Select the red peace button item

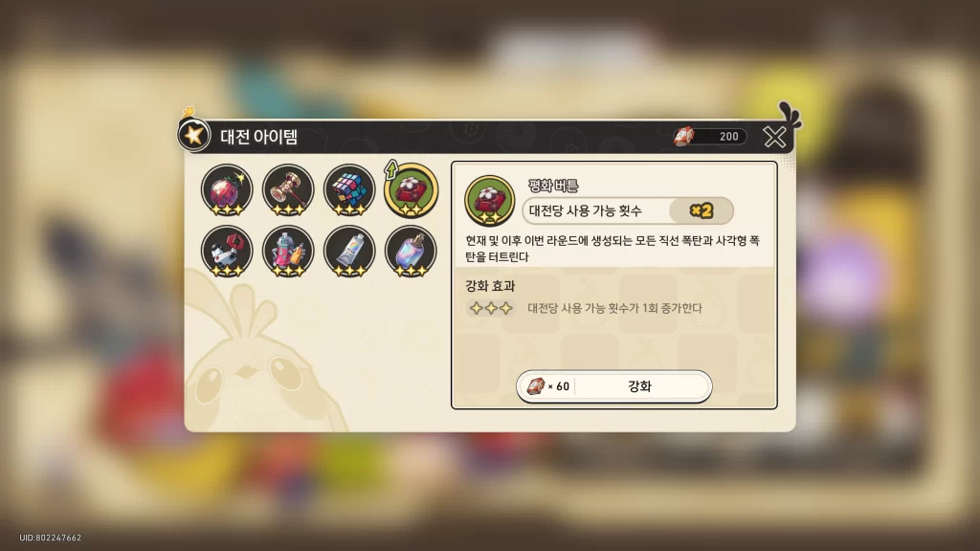(x=411, y=190)
